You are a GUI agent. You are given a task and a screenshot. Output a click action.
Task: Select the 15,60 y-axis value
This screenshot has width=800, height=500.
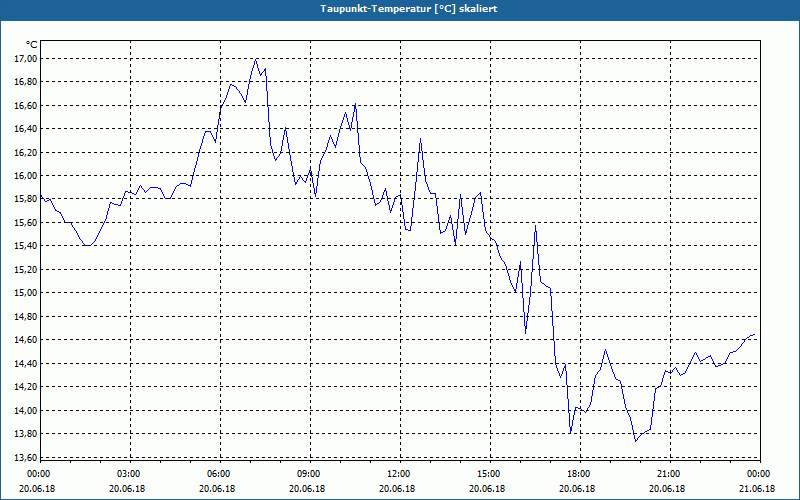26,222
